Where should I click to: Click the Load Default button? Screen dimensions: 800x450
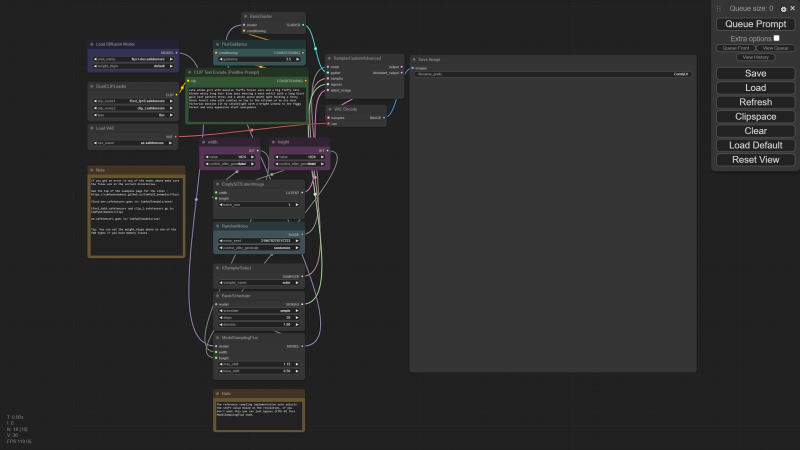pos(755,145)
